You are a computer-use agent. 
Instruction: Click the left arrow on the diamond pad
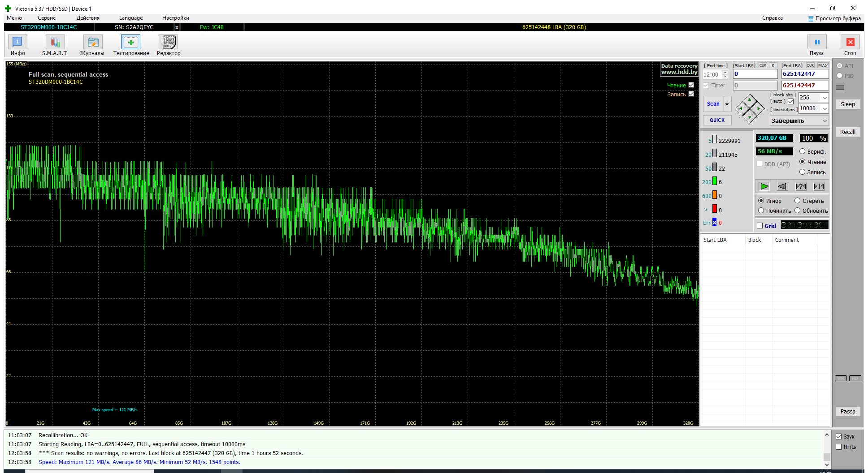[x=741, y=108]
